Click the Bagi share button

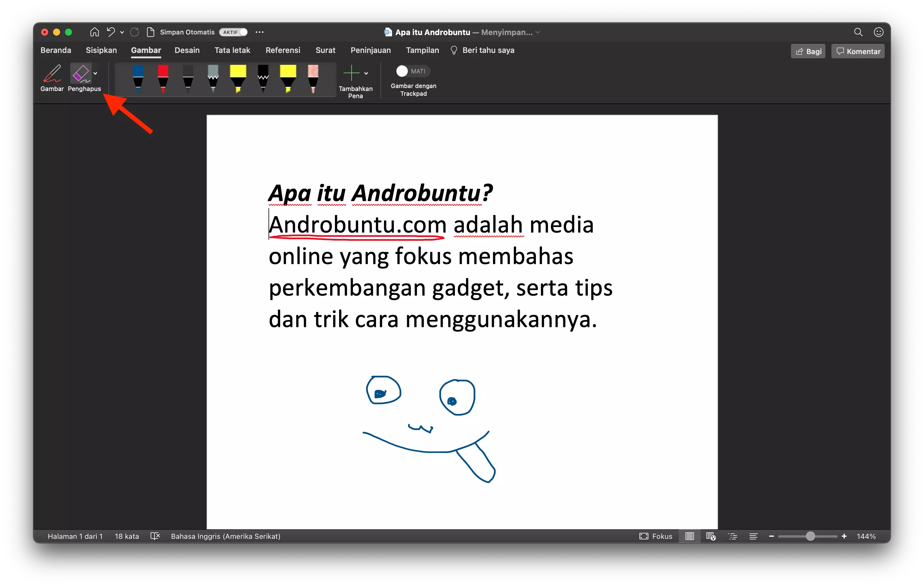point(808,51)
